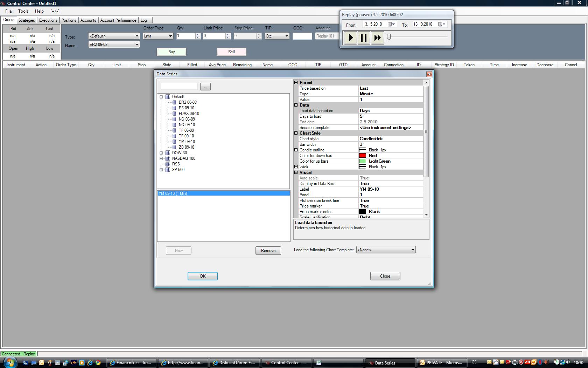
Task: Switch to the Strategies tab
Action: [27, 20]
